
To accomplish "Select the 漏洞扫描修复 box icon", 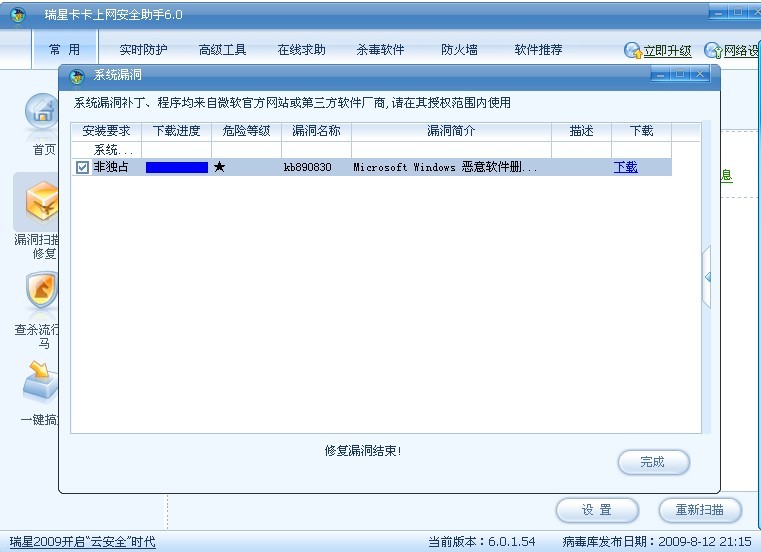I will 43,201.
